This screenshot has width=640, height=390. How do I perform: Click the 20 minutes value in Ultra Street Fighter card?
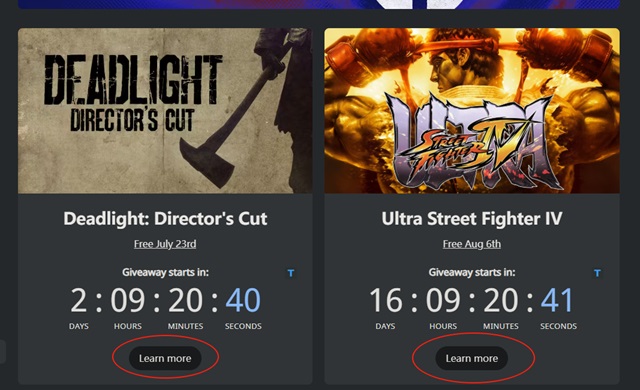[501, 301]
